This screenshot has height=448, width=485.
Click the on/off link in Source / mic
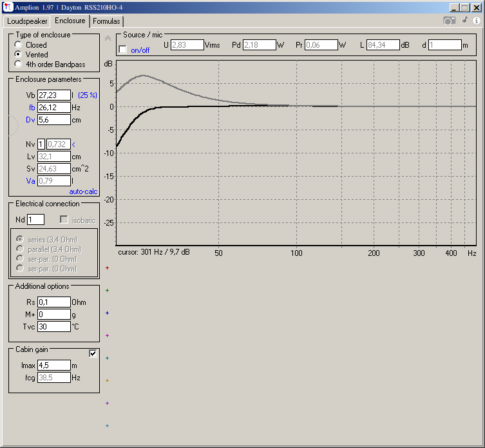[140, 50]
